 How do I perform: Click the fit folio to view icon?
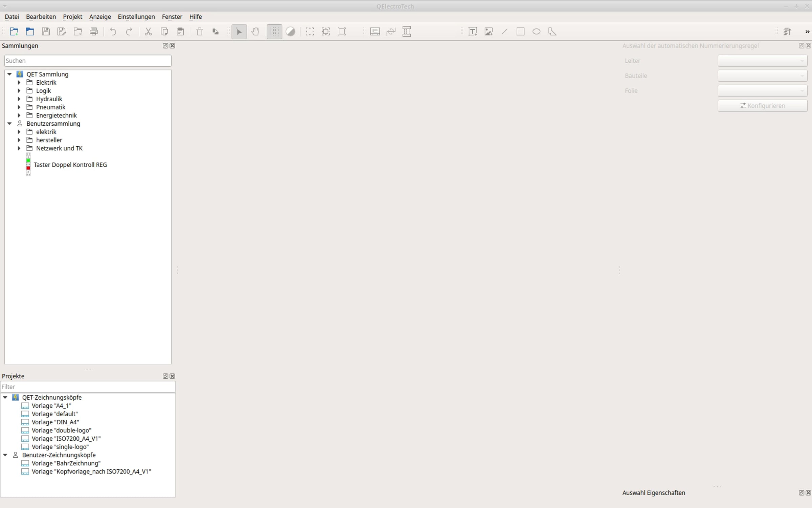[342, 31]
